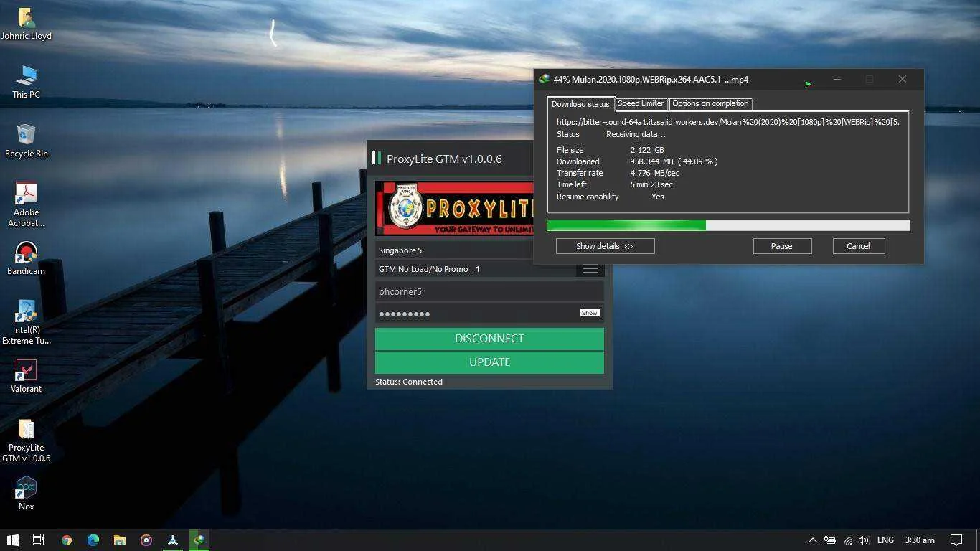Click the Show details >> button
Viewport: 980px width, 551px height.
tap(605, 246)
